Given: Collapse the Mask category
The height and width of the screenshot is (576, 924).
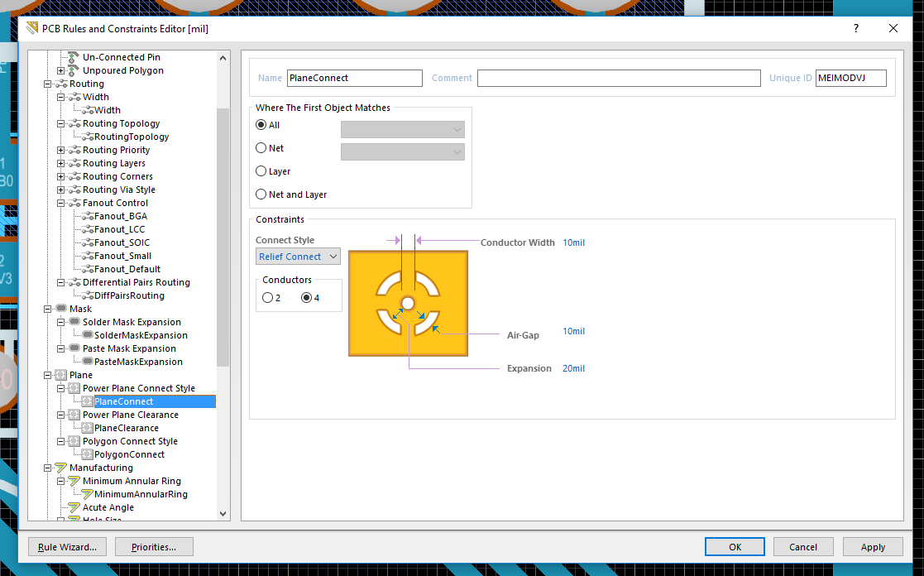Looking at the screenshot, I should [x=48, y=309].
